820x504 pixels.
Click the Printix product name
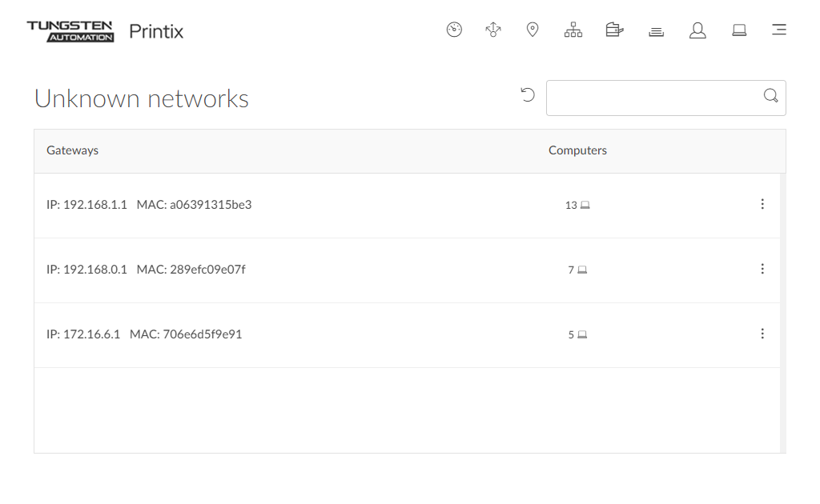156,31
